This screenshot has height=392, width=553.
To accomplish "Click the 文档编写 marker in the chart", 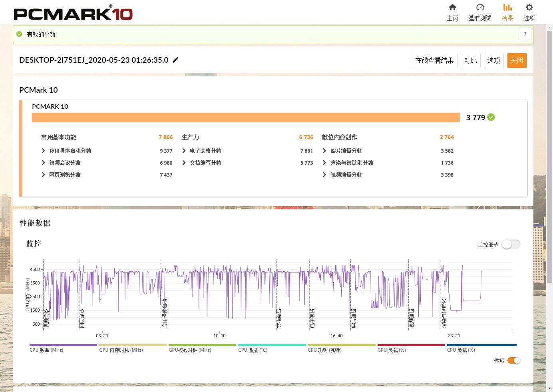I will tap(279, 318).
